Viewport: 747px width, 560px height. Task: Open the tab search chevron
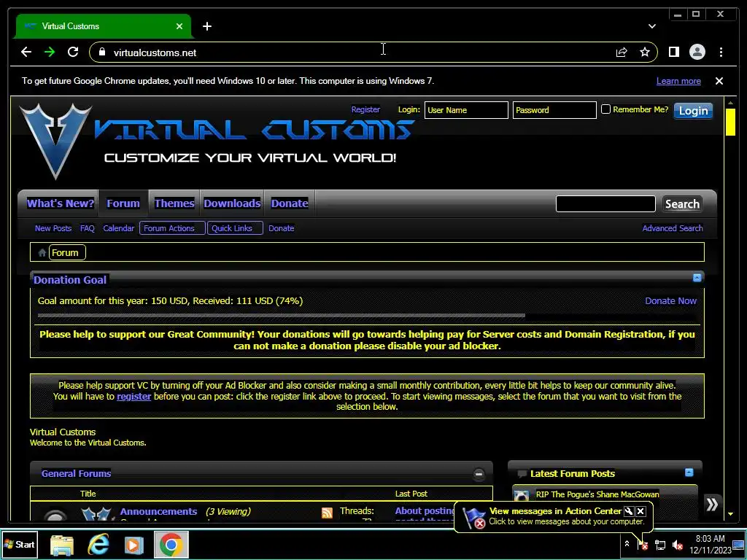tap(651, 26)
